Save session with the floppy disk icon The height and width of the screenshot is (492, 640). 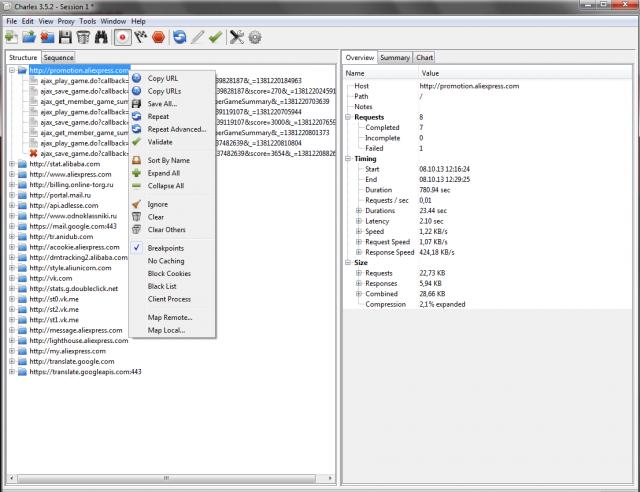(x=65, y=38)
